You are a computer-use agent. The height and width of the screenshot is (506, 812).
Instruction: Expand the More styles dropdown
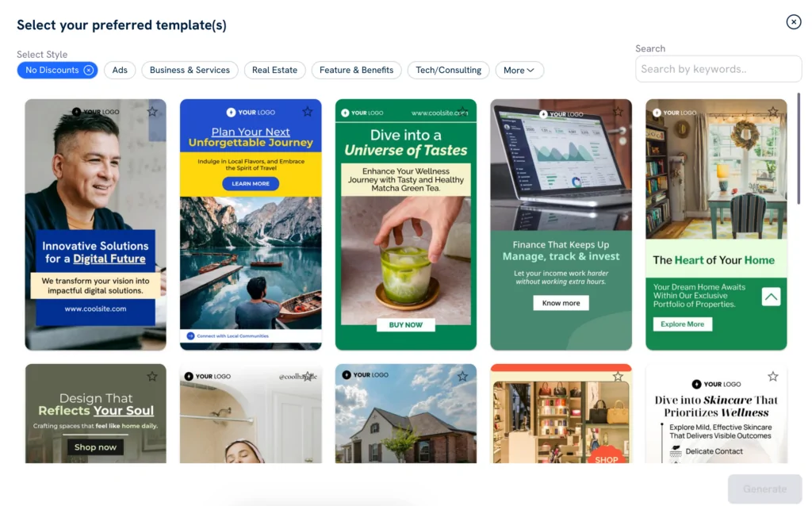pos(519,70)
